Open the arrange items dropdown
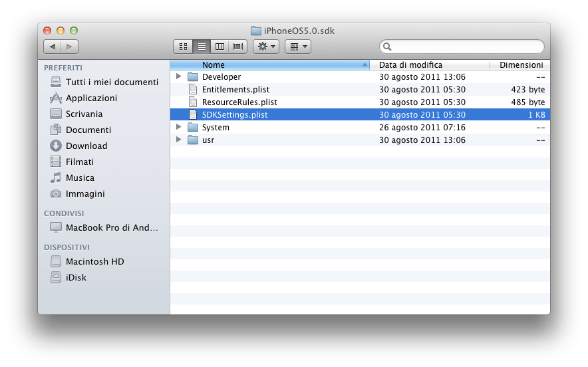588x367 pixels. (x=298, y=47)
